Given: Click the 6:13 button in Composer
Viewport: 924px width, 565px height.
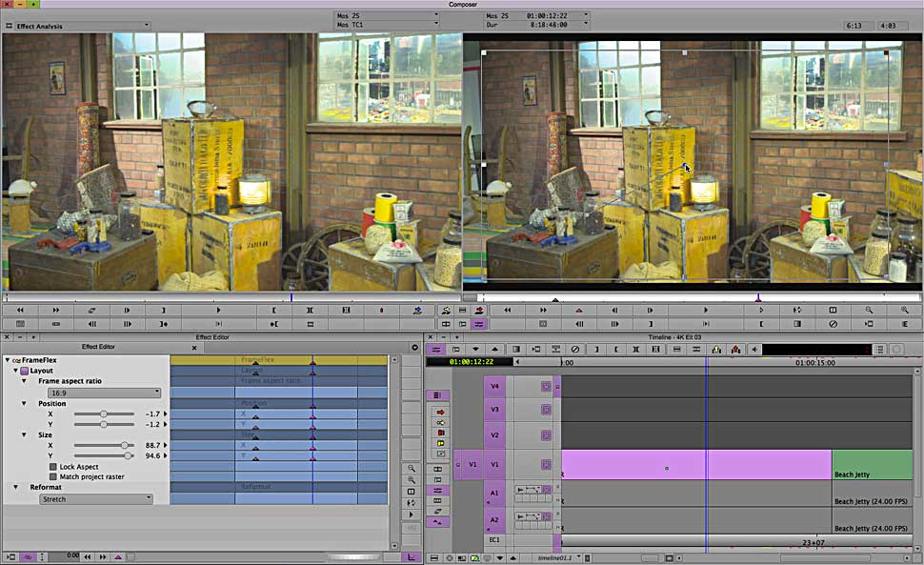Looking at the screenshot, I should point(858,26).
